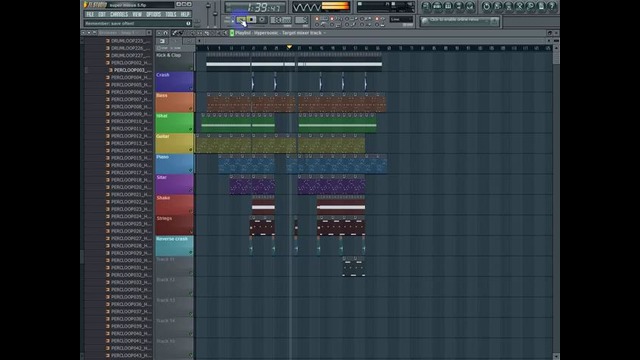The width and height of the screenshot is (640, 360).
Task: Open the VIEW menu
Action: pos(137,14)
